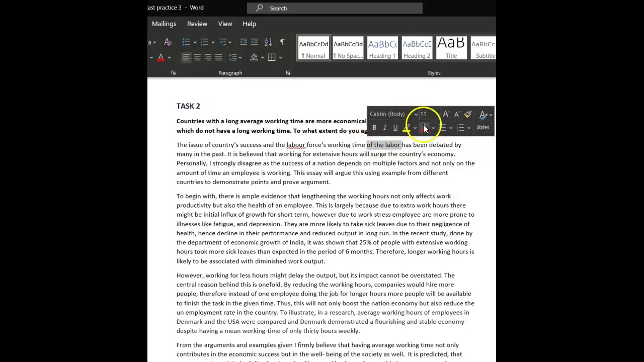Apply bullet list from ribbon Paragraph group

click(x=186, y=42)
